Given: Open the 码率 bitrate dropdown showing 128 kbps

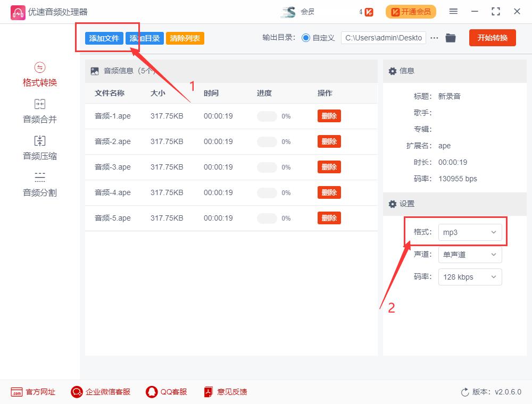Looking at the screenshot, I should (470, 276).
